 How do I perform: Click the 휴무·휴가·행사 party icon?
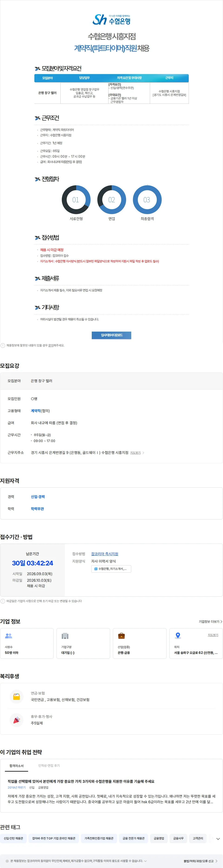tap(16, 720)
